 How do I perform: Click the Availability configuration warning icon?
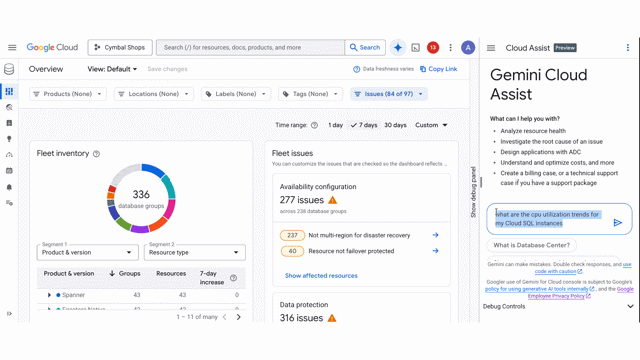(x=333, y=200)
